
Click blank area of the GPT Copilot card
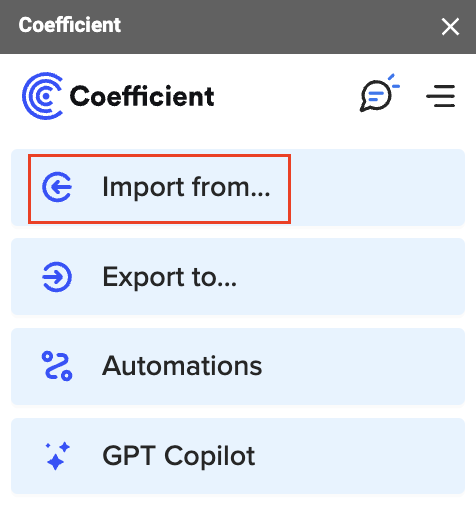point(360,456)
